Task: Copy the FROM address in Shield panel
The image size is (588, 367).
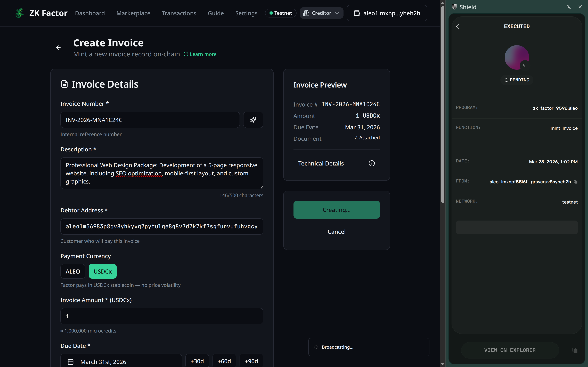Action: 576,182
